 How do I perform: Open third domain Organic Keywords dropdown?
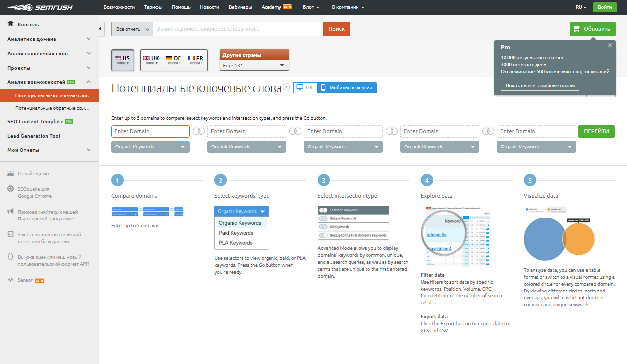click(x=343, y=146)
